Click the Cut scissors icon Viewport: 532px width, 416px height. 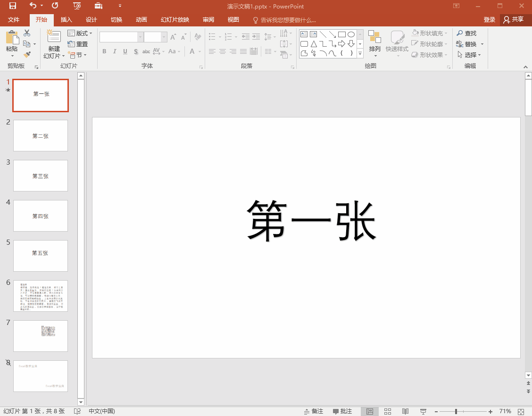27,33
